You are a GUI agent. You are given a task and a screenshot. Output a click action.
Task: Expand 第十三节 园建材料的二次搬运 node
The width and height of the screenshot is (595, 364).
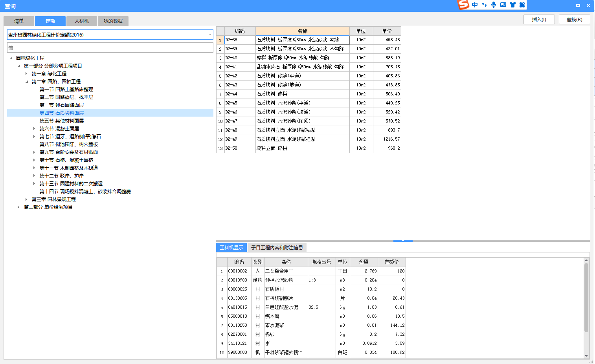tap(34, 184)
